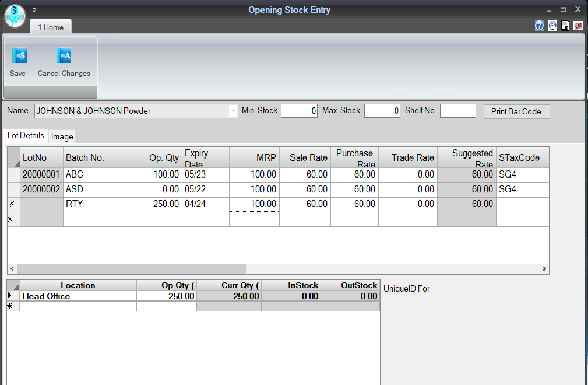Click the Save icon in the ribbon
The height and width of the screenshot is (385, 588).
[19, 56]
